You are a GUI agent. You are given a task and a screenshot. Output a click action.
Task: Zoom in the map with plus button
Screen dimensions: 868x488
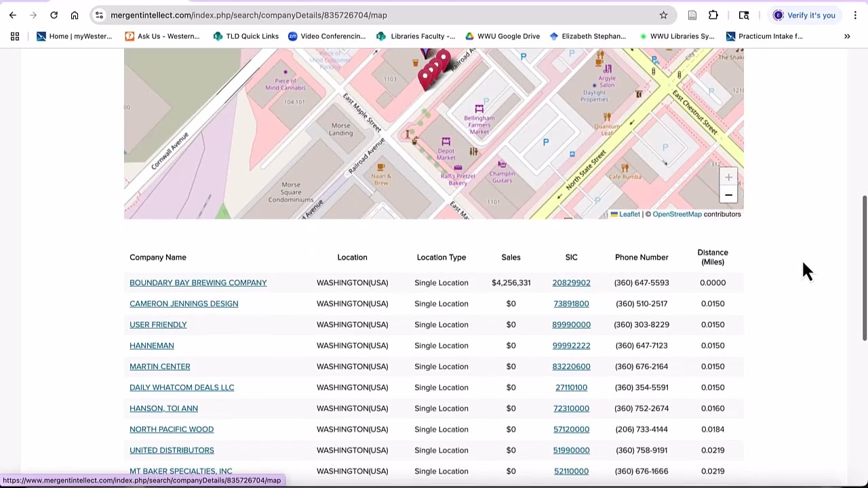(728, 178)
